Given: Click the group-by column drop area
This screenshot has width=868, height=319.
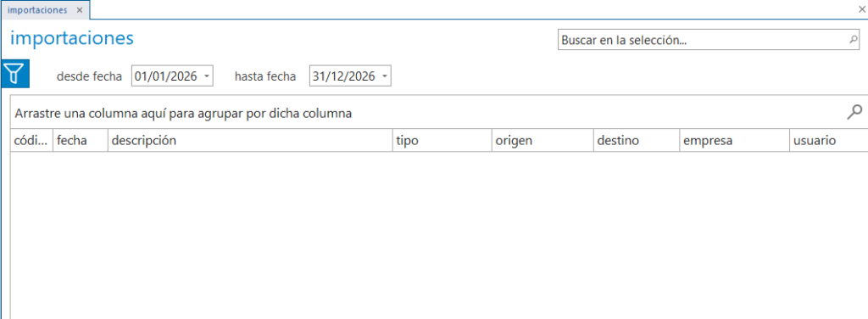Looking at the screenshot, I should [426, 113].
